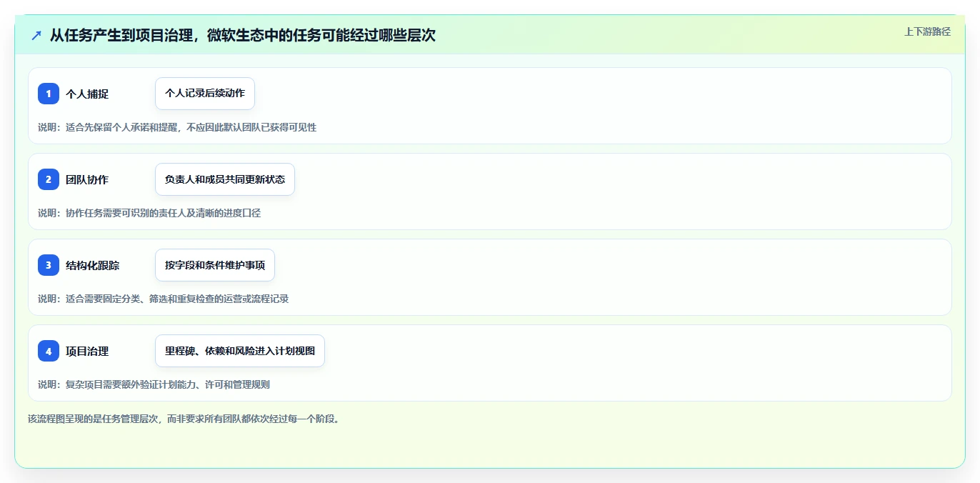Click the heading 从任务产生到项目治理
980x483 pixels.
(x=243, y=35)
